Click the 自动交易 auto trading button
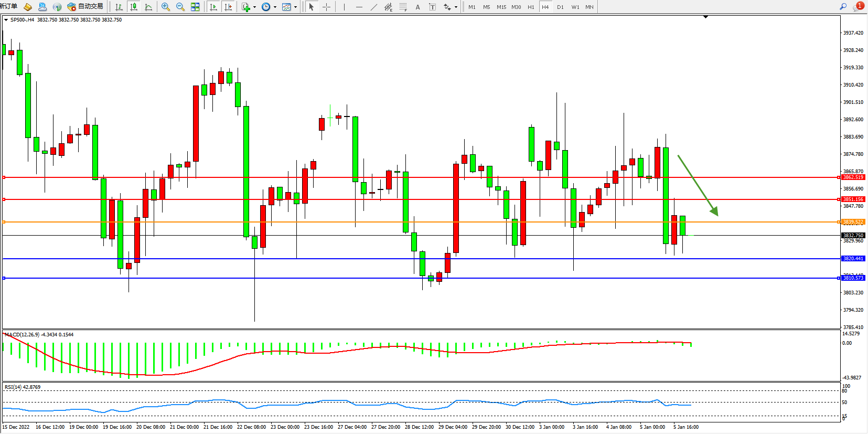 (85, 7)
